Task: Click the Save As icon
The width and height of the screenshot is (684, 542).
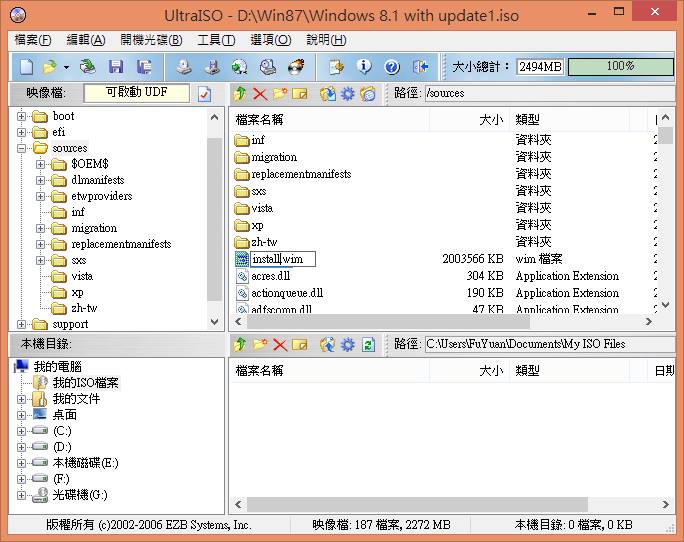Action: point(144,67)
